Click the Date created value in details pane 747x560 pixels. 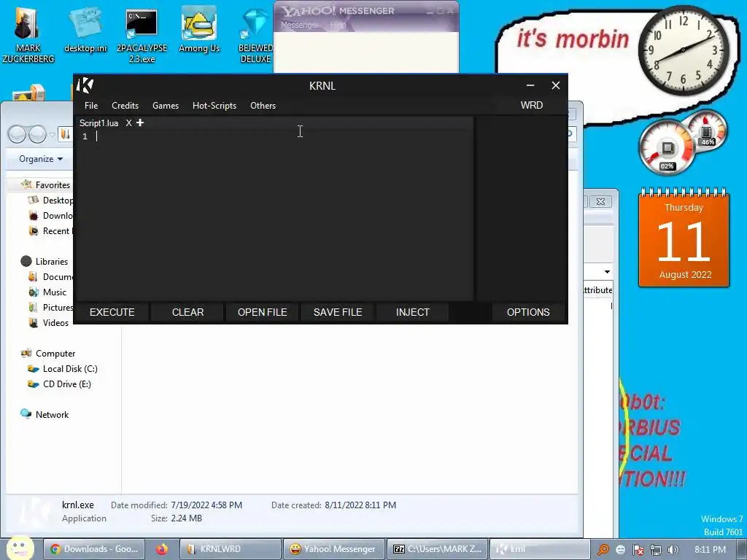point(360,505)
